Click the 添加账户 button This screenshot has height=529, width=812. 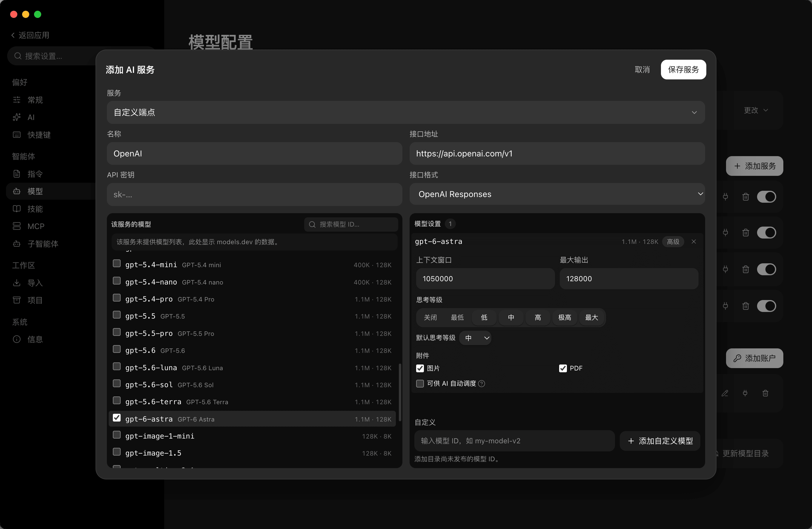coord(754,358)
